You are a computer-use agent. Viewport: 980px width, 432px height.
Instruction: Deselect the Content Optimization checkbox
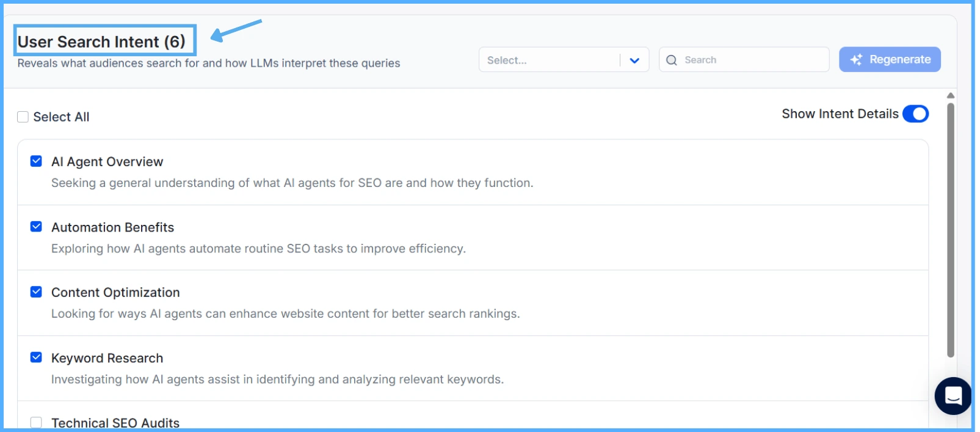point(37,292)
